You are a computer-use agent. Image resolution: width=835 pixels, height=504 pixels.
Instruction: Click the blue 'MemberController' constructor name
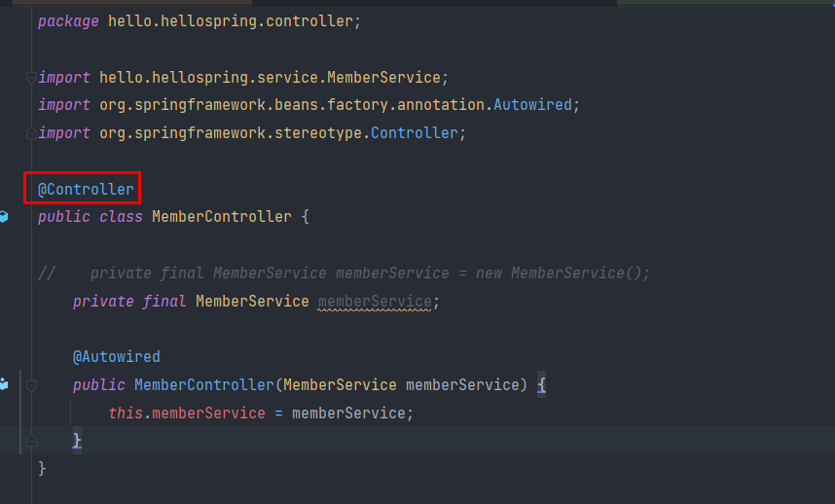point(204,384)
